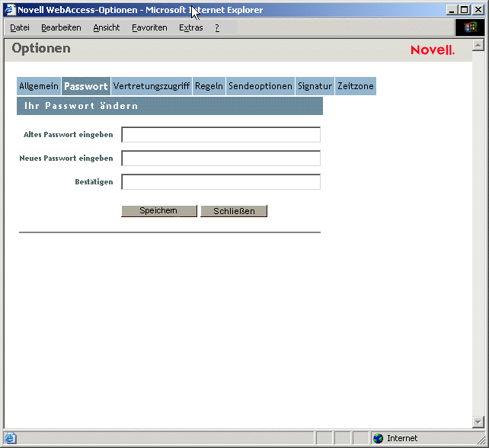489x448 pixels.
Task: Switch to the Allgemein tab
Action: point(39,86)
